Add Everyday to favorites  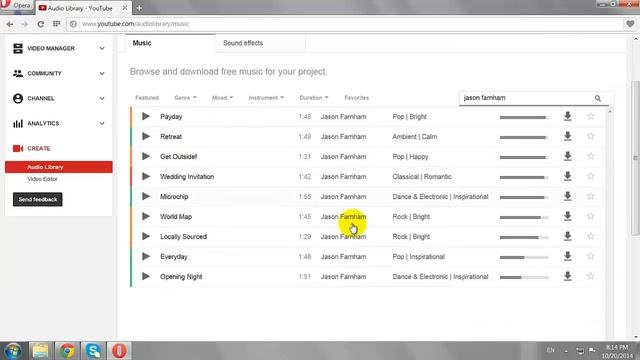[590, 256]
